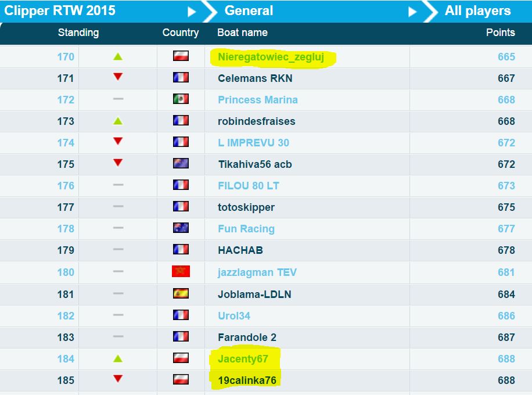This screenshot has height=395, width=532.
Task: Click the Poland flag for Nieregatowiec_zegluj
Action: 181,56
